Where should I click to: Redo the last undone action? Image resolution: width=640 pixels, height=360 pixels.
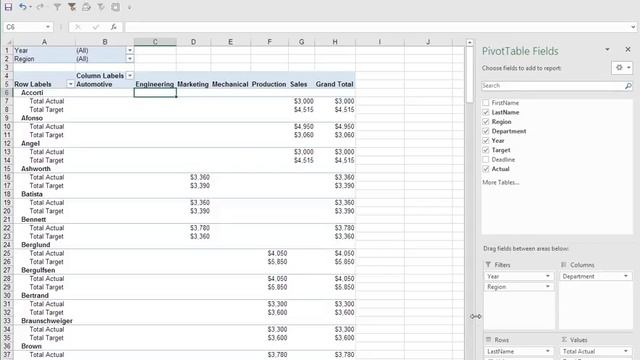pos(40,7)
